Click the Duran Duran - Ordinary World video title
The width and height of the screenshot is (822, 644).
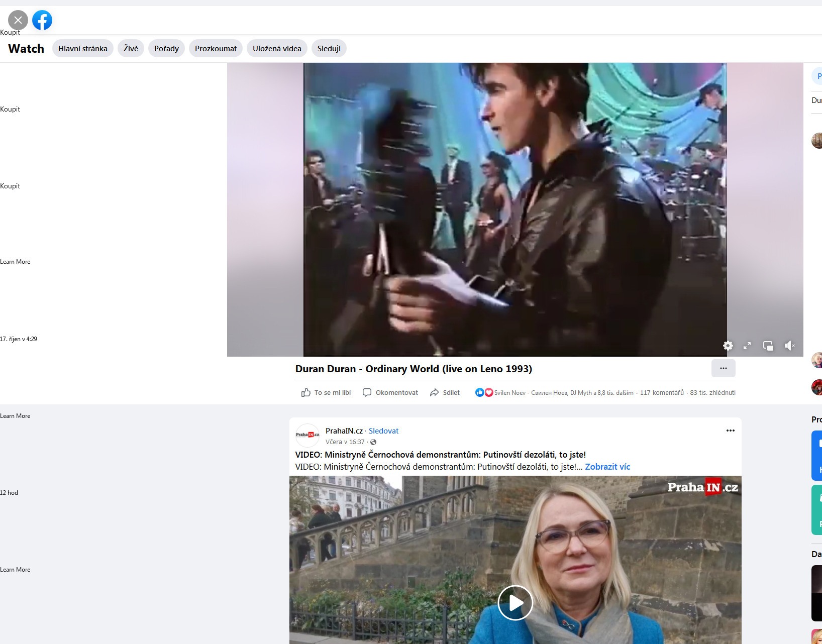pyautogui.click(x=414, y=369)
